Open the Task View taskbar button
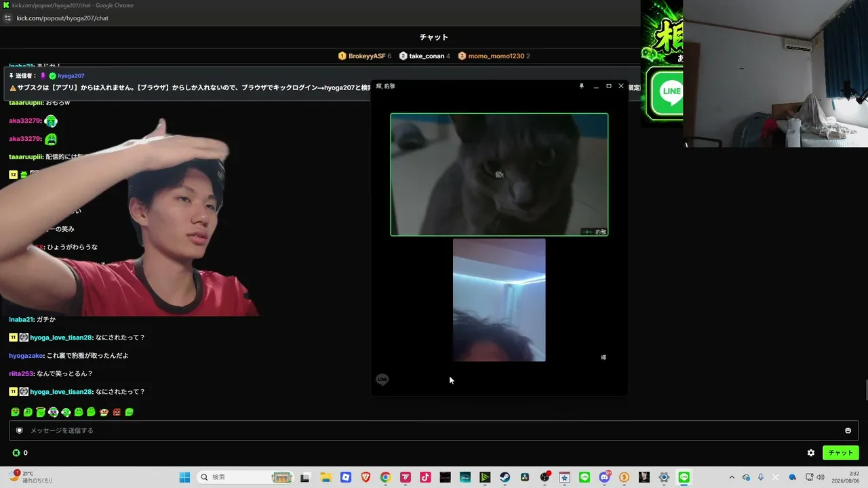The image size is (868, 488). (x=305, y=477)
